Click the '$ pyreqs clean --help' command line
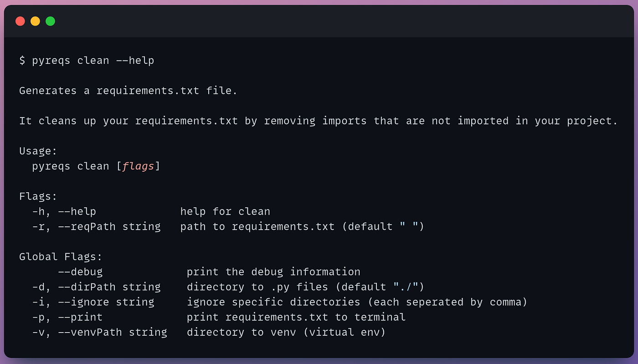This screenshot has height=364, width=638. [x=87, y=61]
